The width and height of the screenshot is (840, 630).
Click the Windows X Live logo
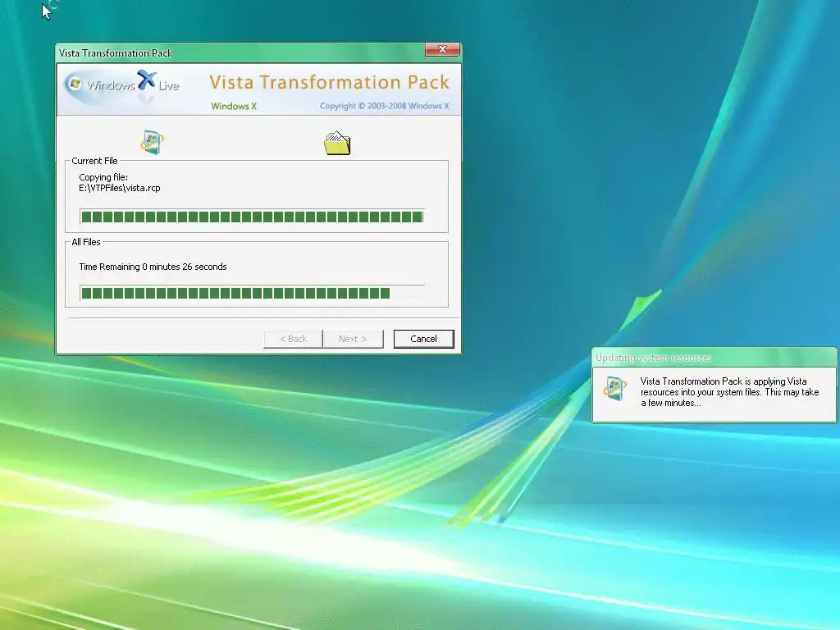pos(121,85)
